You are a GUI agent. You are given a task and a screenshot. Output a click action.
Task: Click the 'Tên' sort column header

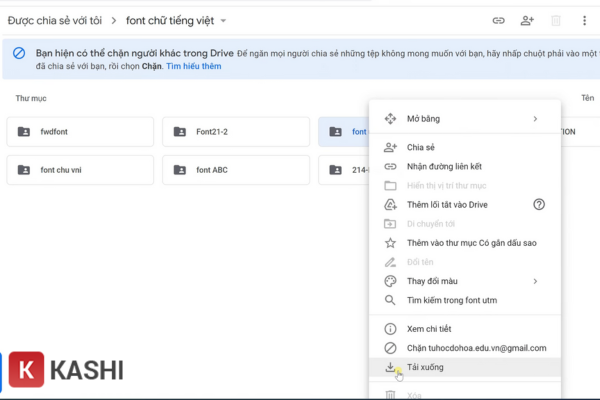[587, 98]
